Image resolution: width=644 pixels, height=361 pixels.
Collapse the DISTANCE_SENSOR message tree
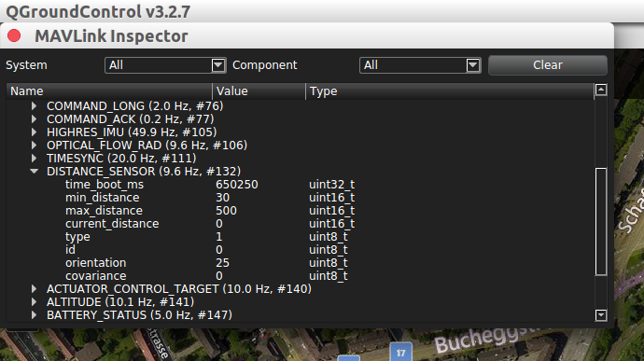click(35, 172)
